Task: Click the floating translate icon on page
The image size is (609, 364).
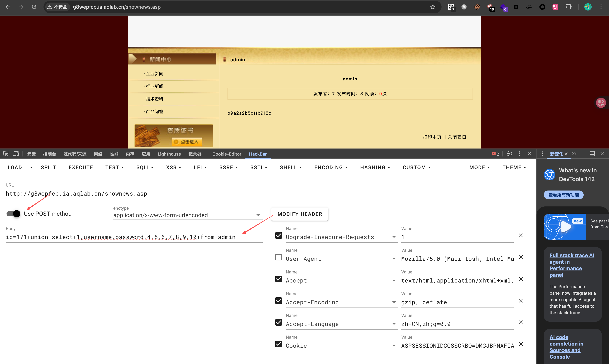Action: pyautogui.click(x=601, y=103)
